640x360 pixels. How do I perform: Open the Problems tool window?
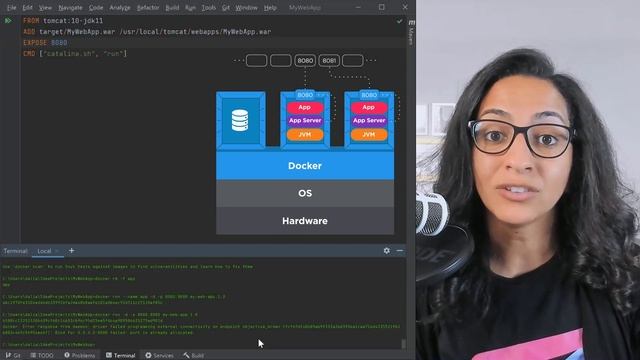pyautogui.click(x=80, y=356)
